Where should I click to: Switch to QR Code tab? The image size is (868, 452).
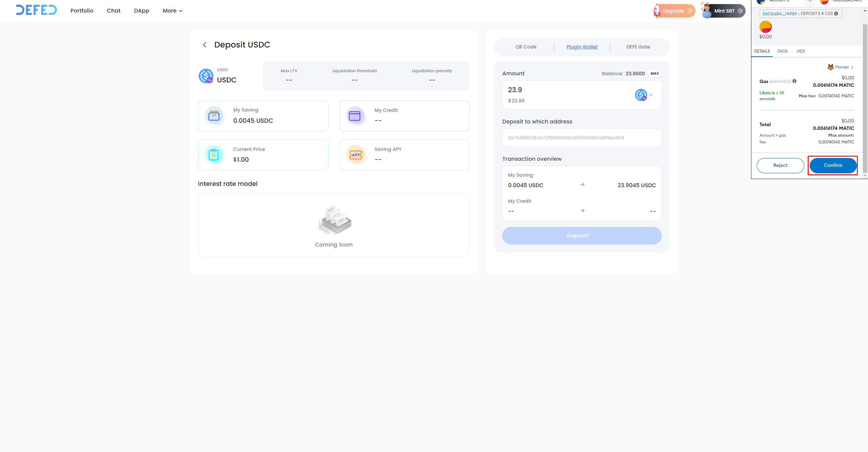[x=526, y=47]
